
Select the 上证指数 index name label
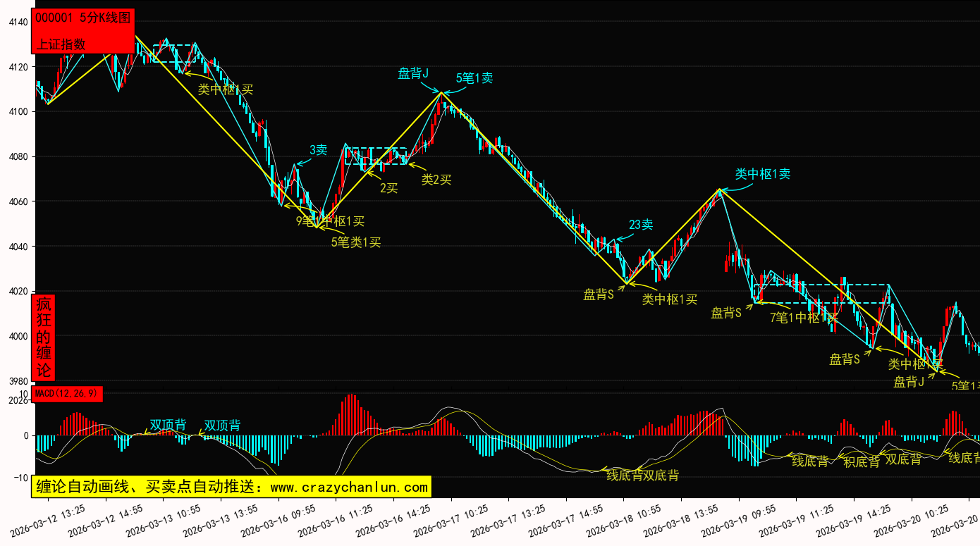click(61, 44)
